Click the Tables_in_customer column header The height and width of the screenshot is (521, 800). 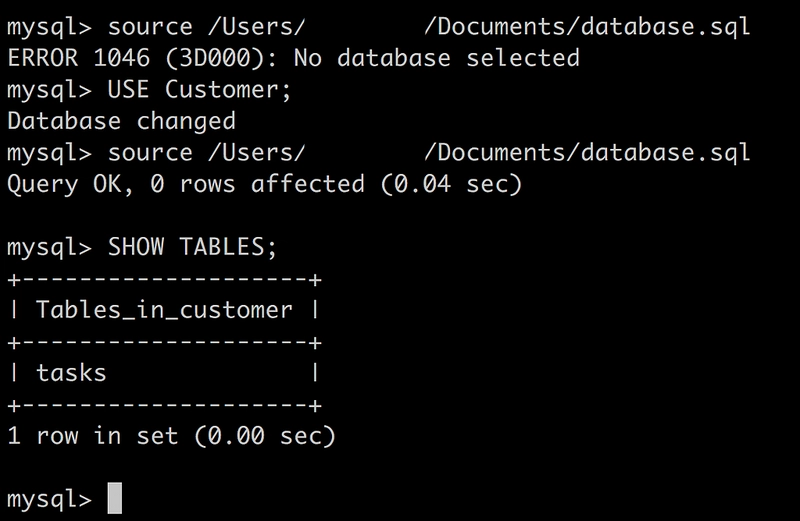click(164, 310)
